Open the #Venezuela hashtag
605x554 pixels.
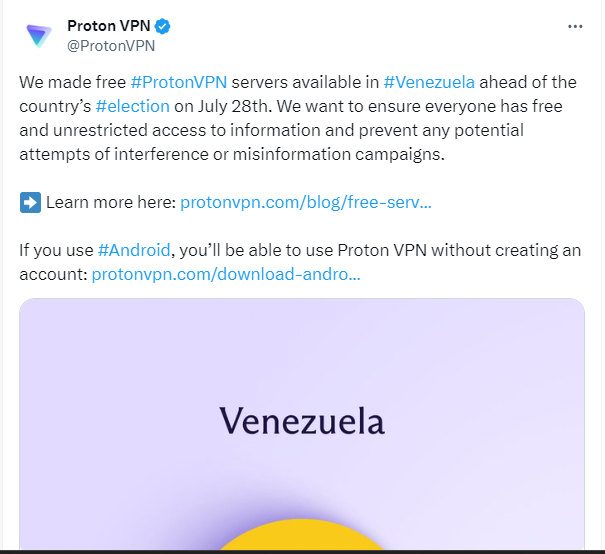(x=429, y=82)
